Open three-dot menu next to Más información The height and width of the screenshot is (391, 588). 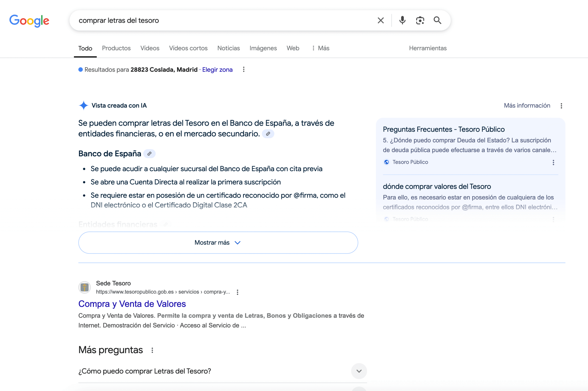(x=561, y=106)
